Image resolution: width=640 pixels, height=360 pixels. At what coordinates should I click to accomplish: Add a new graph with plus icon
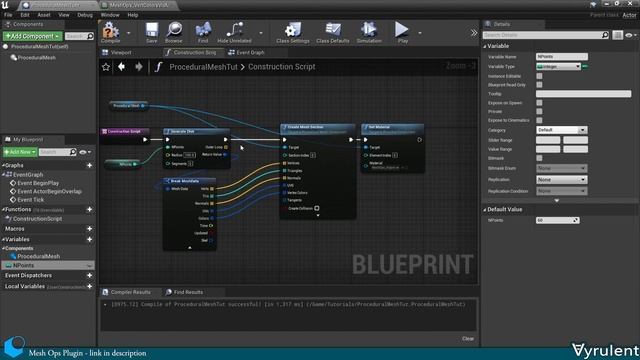(x=89, y=165)
